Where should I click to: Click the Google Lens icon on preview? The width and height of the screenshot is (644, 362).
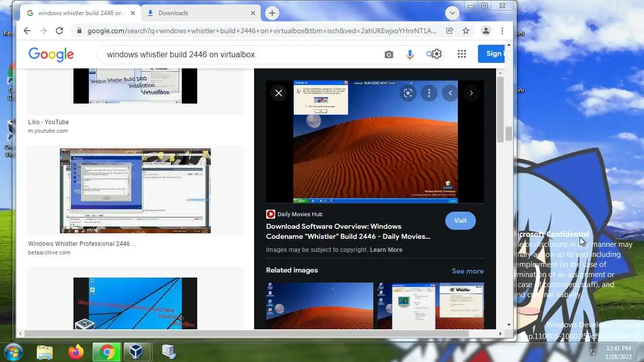[408, 93]
